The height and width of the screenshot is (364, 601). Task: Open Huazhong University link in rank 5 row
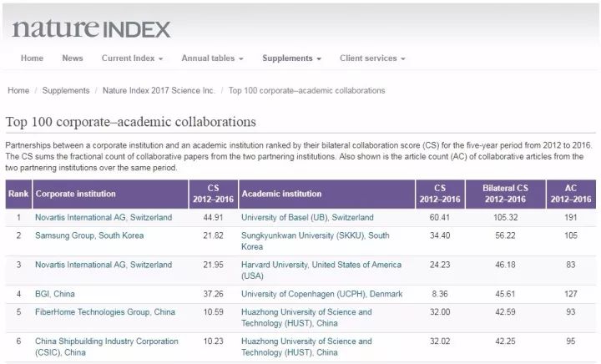click(306, 317)
